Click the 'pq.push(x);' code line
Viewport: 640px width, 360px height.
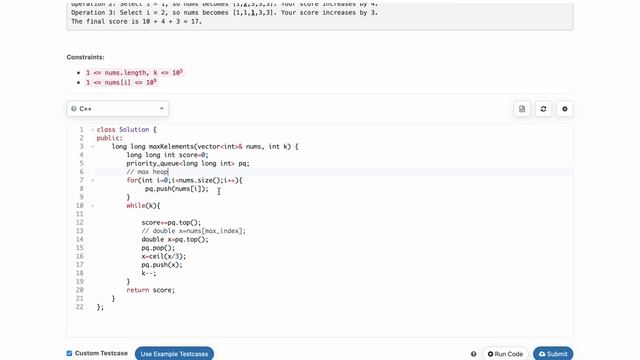[162, 265]
